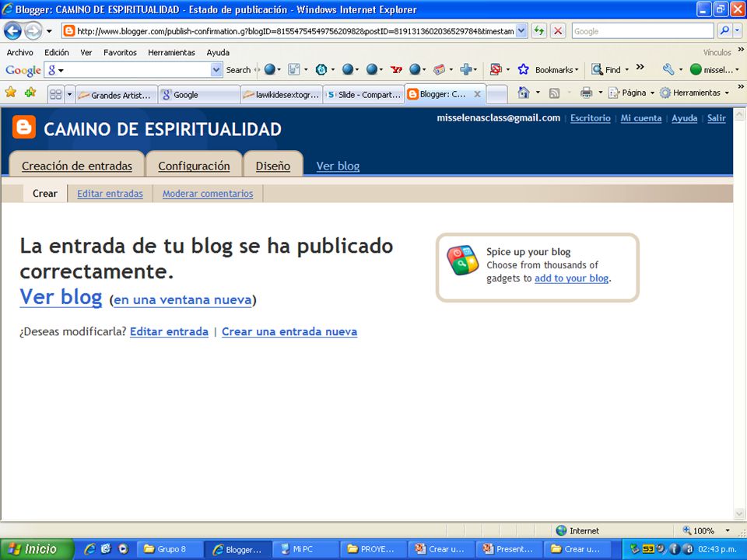Screen dimensions: 747x560
Task: Open the recent pages dropdown arrow
Action: click(49, 31)
